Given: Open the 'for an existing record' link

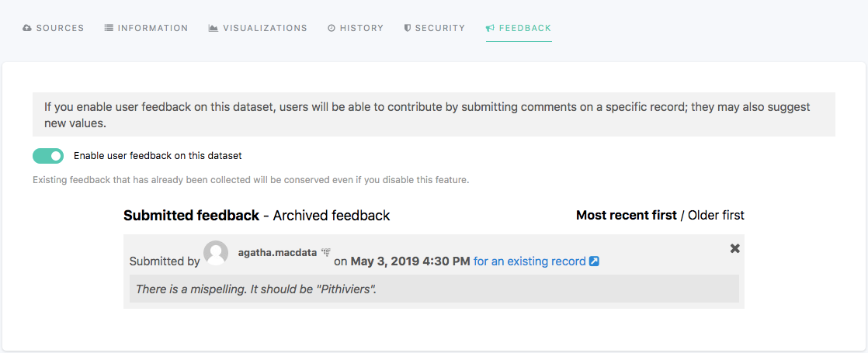Looking at the screenshot, I should point(529,261).
